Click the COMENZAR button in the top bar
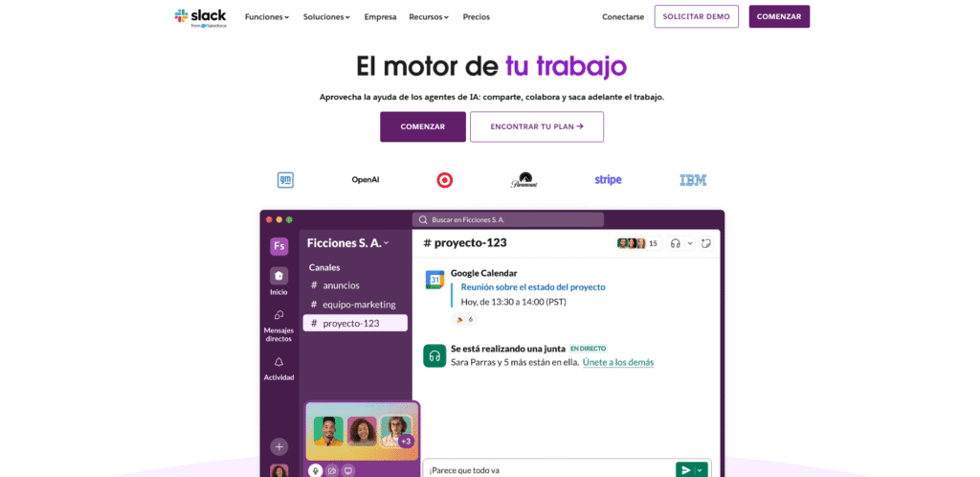Viewport: 980px width, 477px height. (779, 17)
